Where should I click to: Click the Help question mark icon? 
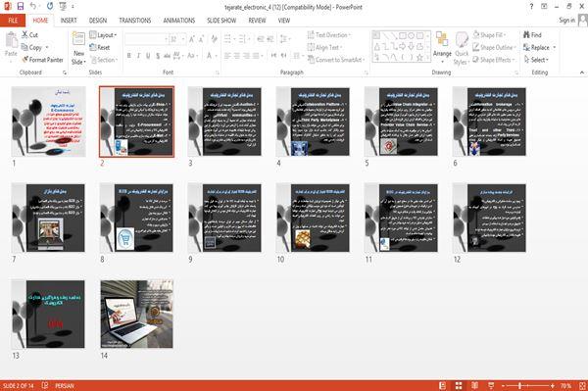point(531,7)
